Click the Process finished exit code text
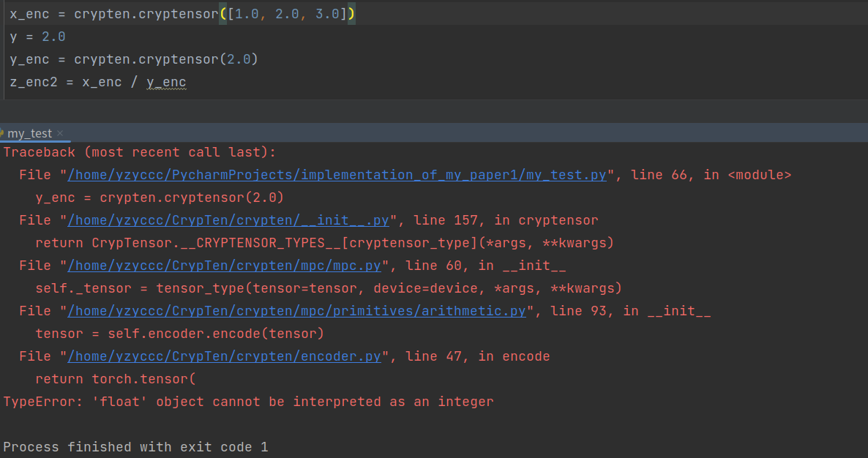868x458 pixels. 135,446
